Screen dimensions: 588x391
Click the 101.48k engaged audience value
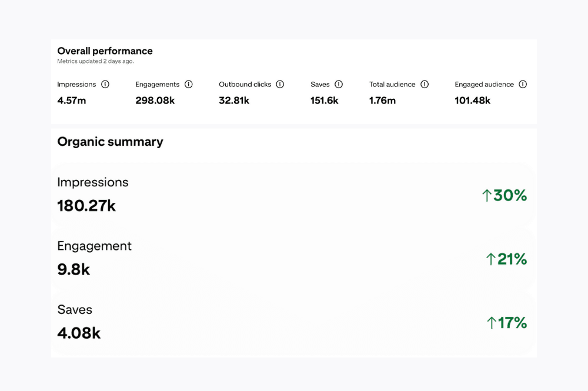472,101
